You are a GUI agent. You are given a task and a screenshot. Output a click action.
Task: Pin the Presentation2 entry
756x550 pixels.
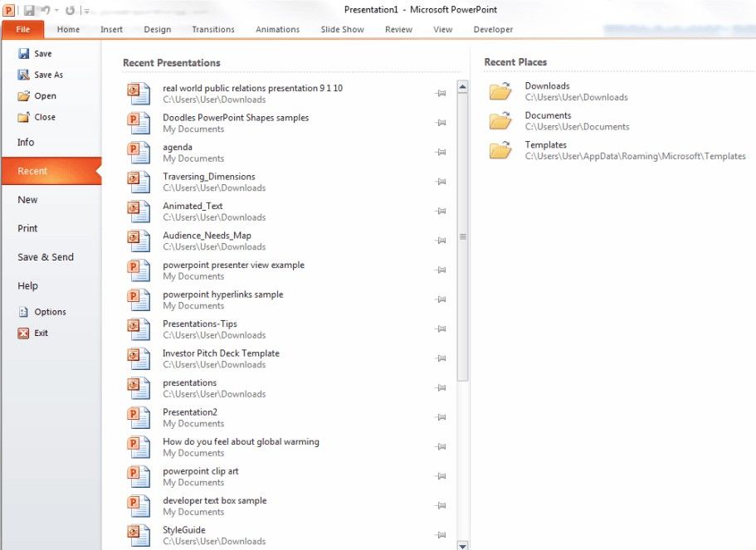pos(440,417)
